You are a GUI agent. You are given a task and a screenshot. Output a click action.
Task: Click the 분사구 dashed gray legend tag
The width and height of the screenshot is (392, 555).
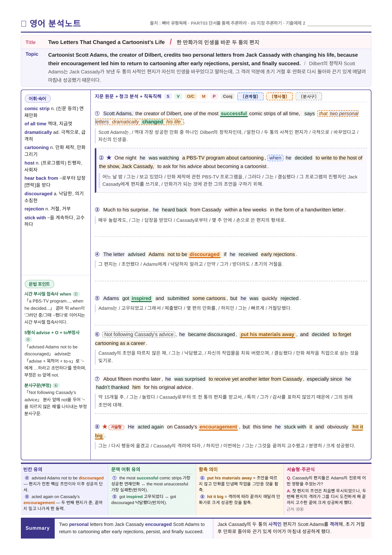point(309,97)
